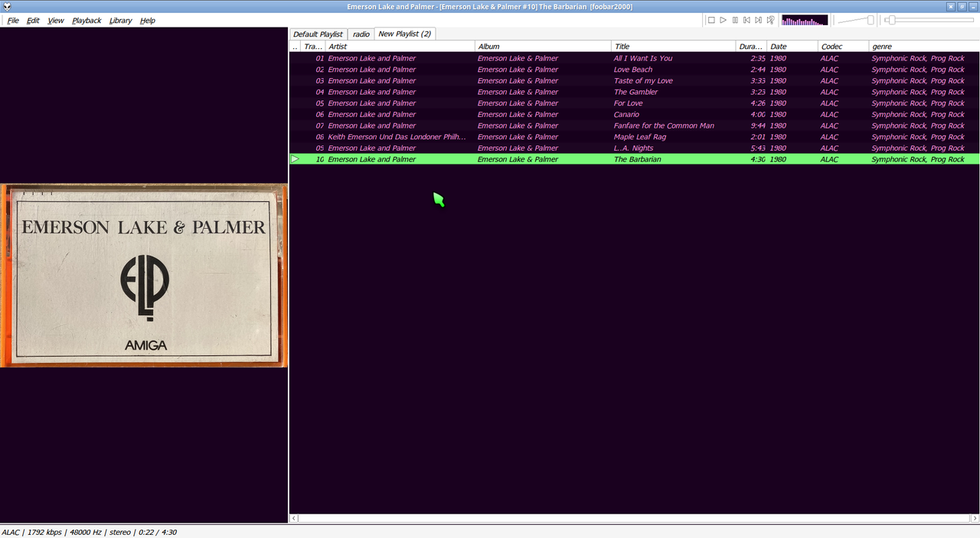Viewport: 980px width, 538px height.
Task: Select track 'The Gambler'
Action: click(635, 92)
